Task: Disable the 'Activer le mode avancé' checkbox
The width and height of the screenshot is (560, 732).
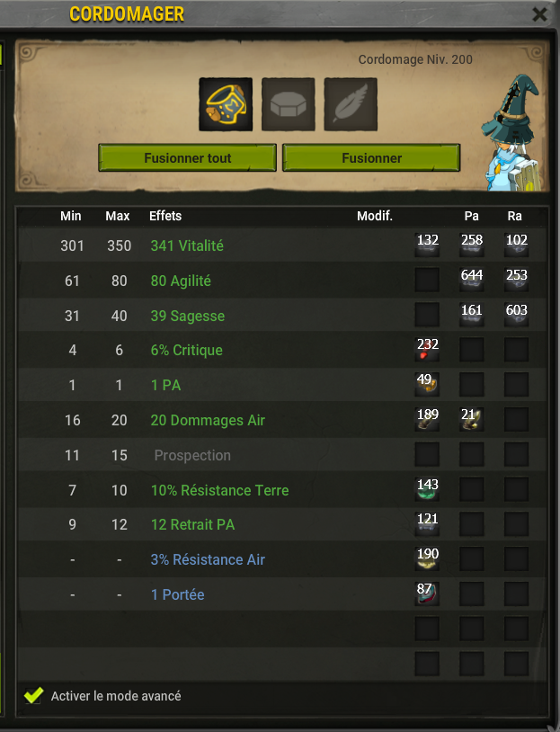Action: (x=33, y=696)
